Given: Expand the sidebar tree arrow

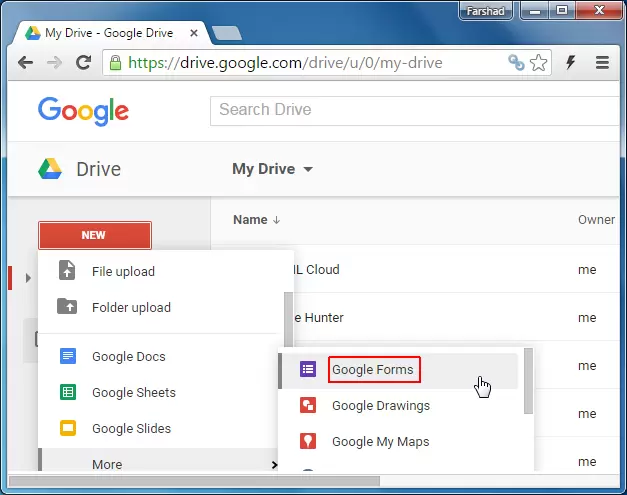Looking at the screenshot, I should pyautogui.click(x=29, y=277).
